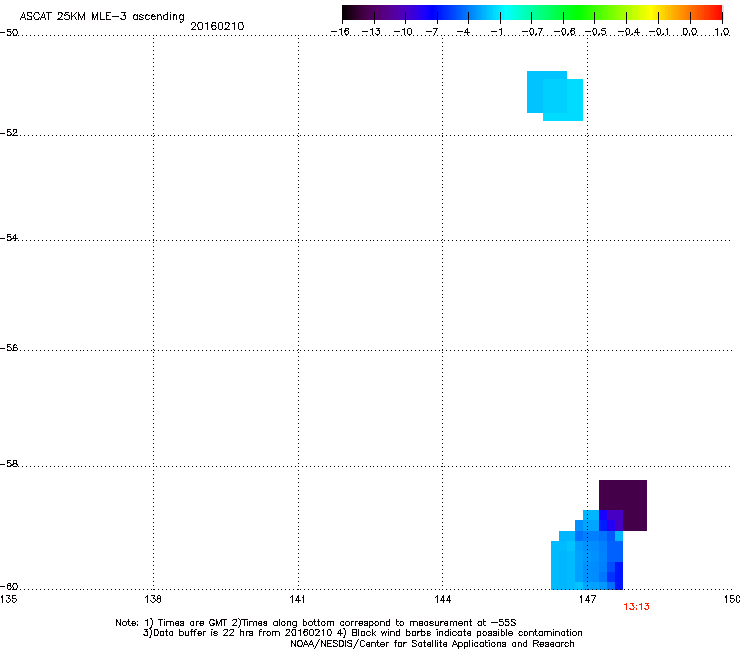Pick the dark purple end of colorbar
740x650 pixels.
[x=359, y=13]
